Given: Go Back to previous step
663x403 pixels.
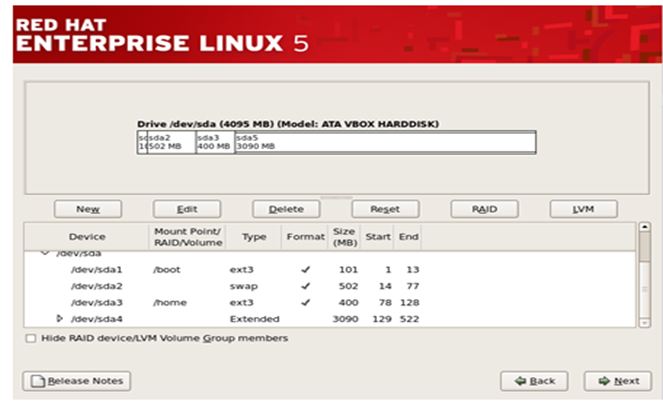Looking at the screenshot, I should pyautogui.click(x=534, y=381).
